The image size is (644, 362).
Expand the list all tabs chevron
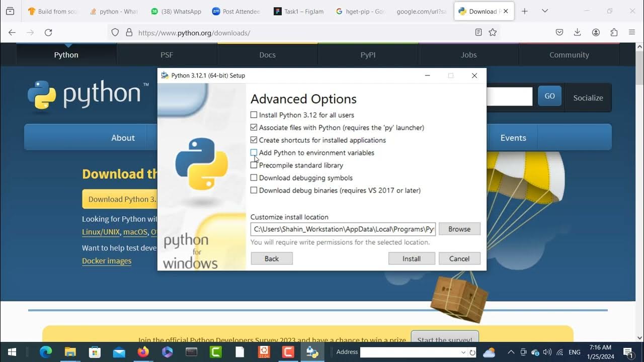tap(545, 11)
